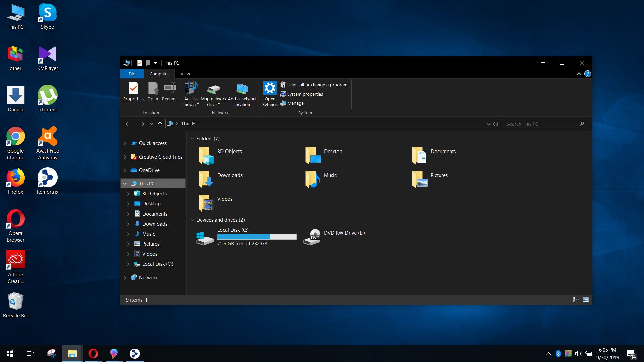Open the Action Center notifications
The width and height of the screenshot is (644, 362).
point(631,354)
